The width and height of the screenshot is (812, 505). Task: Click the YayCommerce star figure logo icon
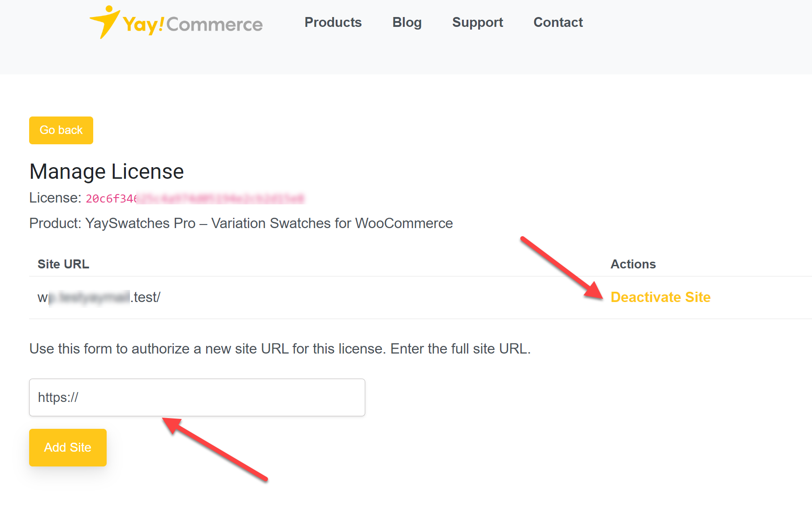coord(105,22)
